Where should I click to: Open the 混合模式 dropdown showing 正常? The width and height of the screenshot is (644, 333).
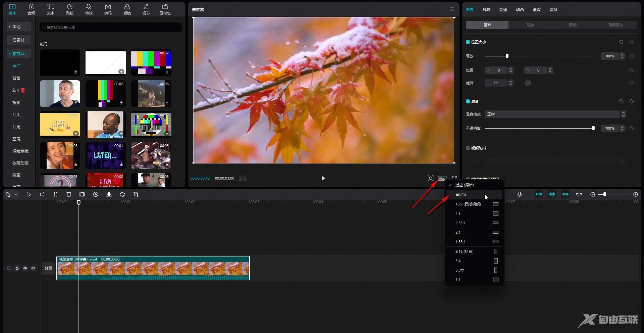(x=555, y=114)
